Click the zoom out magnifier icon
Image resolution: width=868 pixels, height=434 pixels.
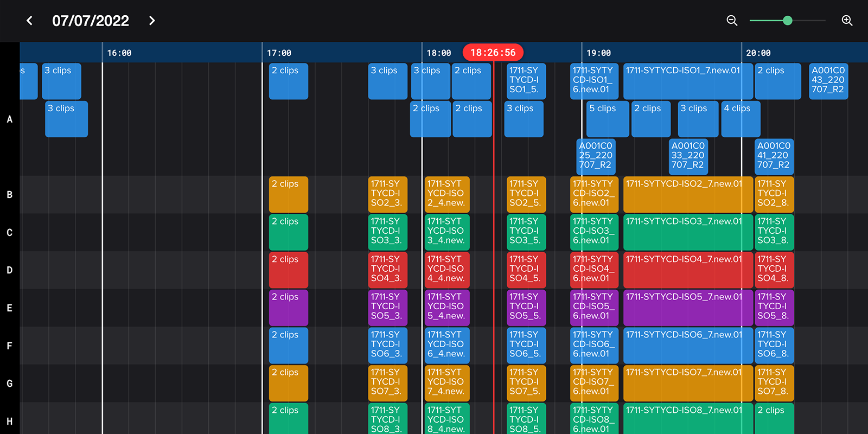[x=732, y=21]
